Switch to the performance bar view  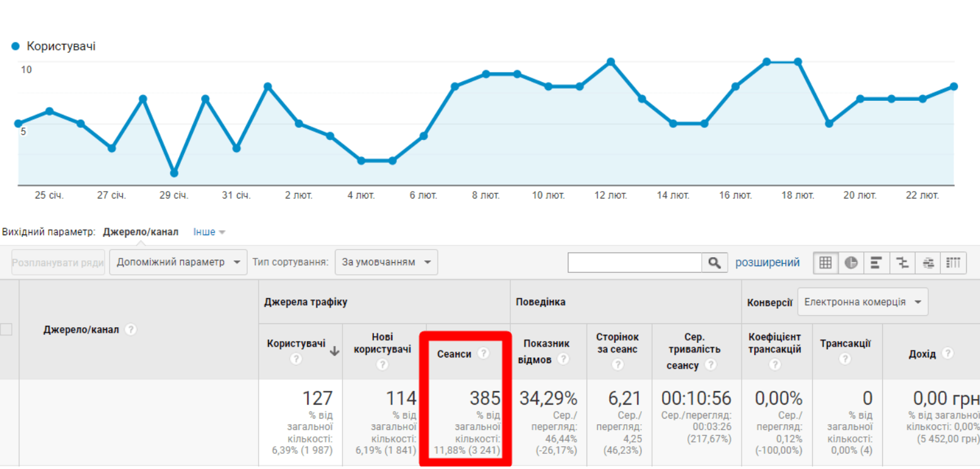[877, 263]
